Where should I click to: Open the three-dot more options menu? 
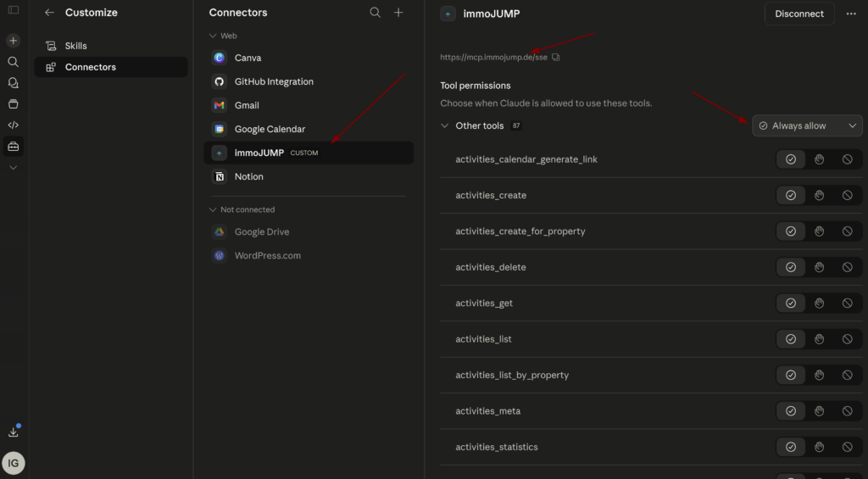tap(851, 14)
